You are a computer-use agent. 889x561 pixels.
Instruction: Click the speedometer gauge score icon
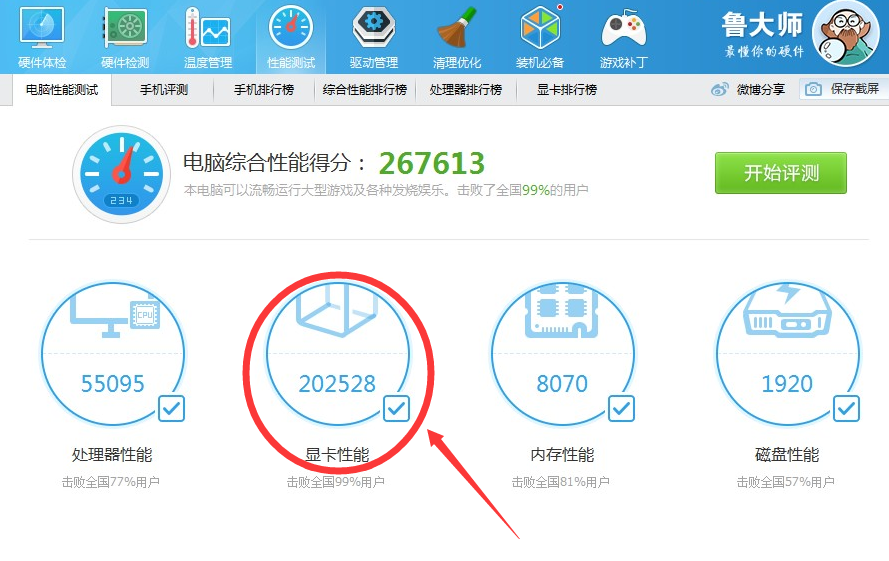(x=121, y=174)
